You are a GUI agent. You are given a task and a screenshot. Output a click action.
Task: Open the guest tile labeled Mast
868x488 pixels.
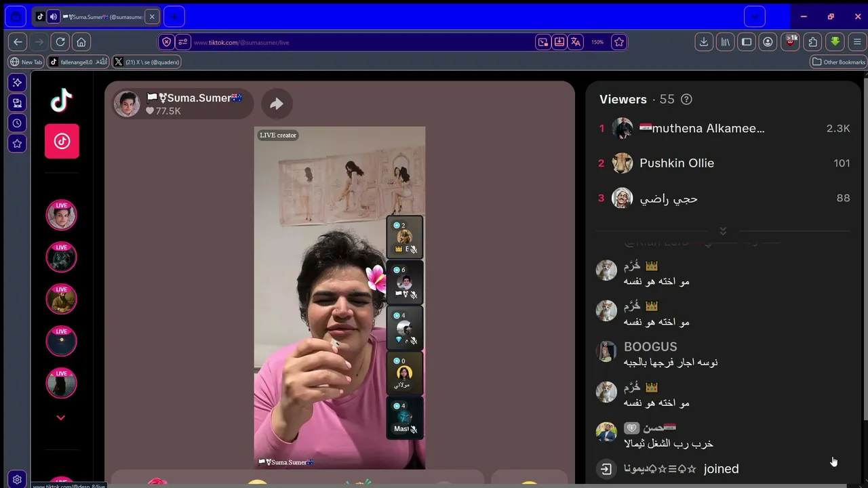405,418
